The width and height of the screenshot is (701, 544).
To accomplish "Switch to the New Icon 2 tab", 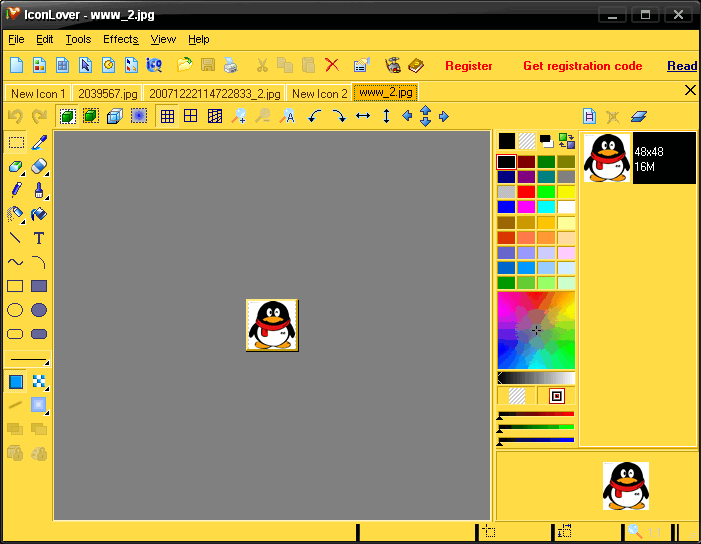I will (319, 94).
